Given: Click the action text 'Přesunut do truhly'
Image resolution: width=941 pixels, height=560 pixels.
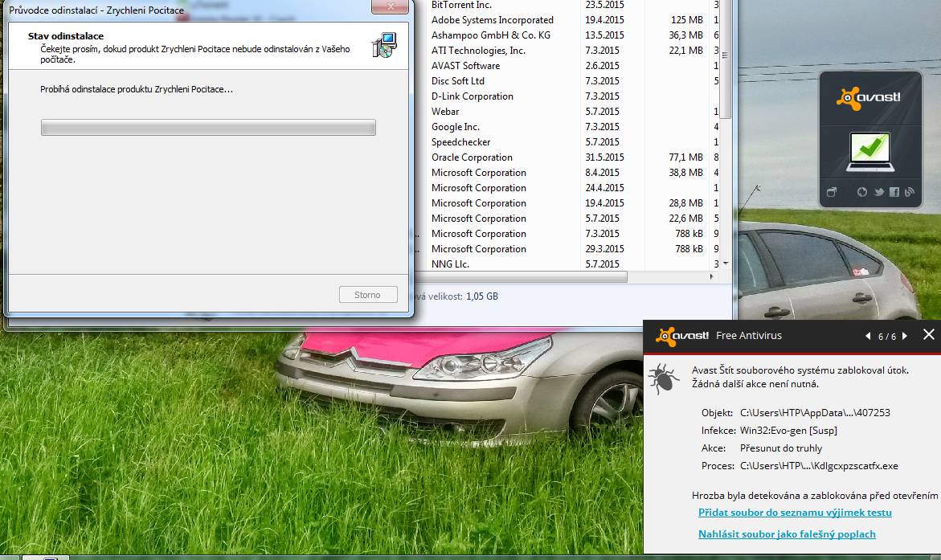Looking at the screenshot, I should [781, 448].
